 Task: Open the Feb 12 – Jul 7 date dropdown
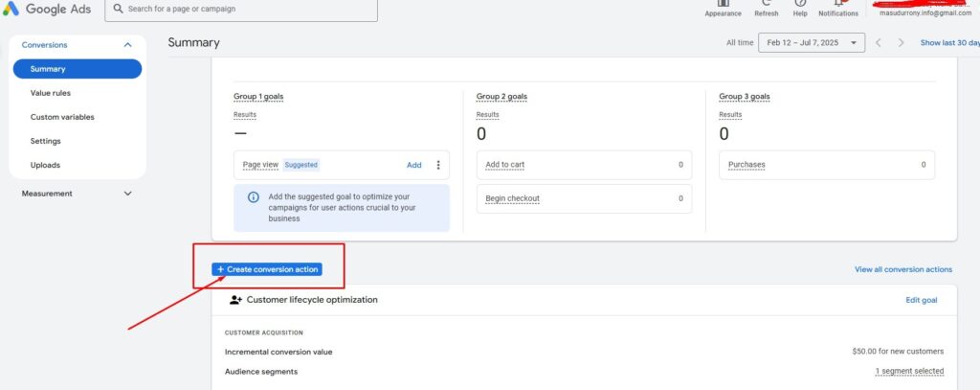[812, 43]
